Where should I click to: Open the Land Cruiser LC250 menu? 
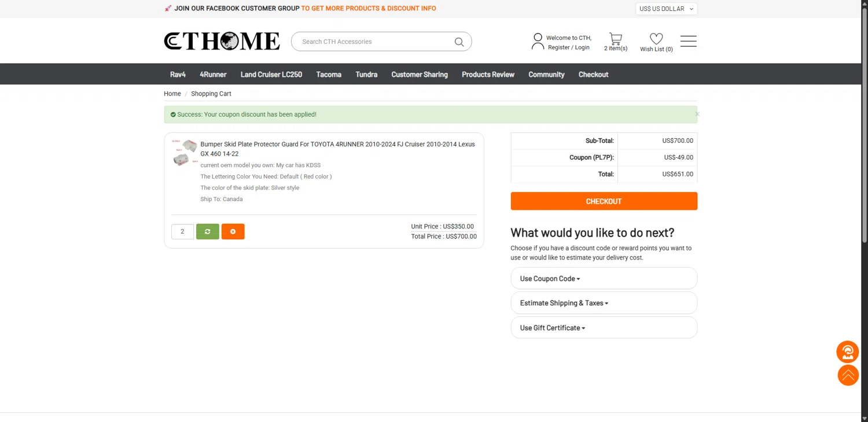(x=271, y=75)
